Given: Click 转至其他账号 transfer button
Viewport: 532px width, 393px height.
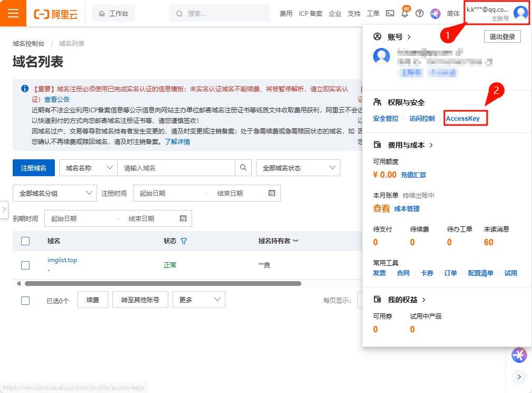Looking at the screenshot, I should point(140,300).
